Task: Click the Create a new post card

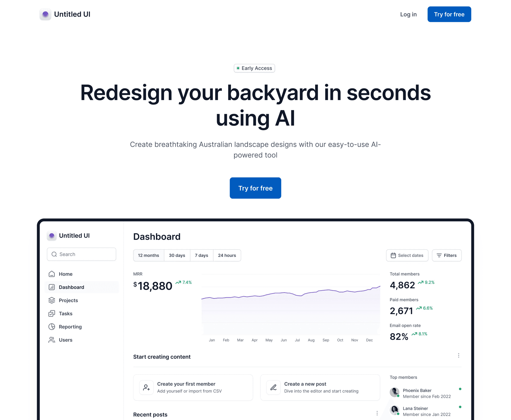Action: (x=320, y=387)
